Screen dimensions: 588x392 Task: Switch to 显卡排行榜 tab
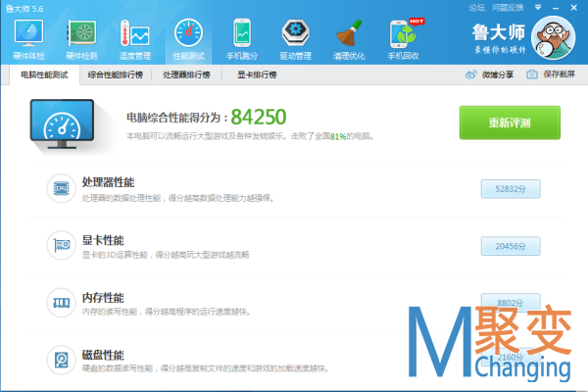click(257, 75)
